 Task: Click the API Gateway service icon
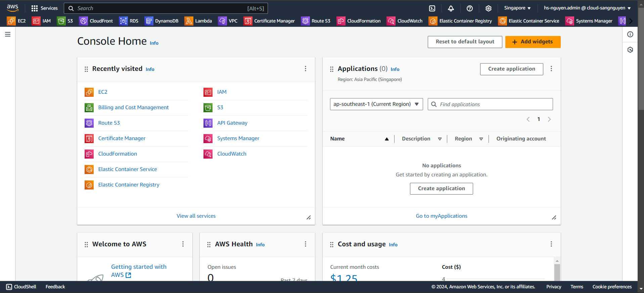tap(208, 123)
